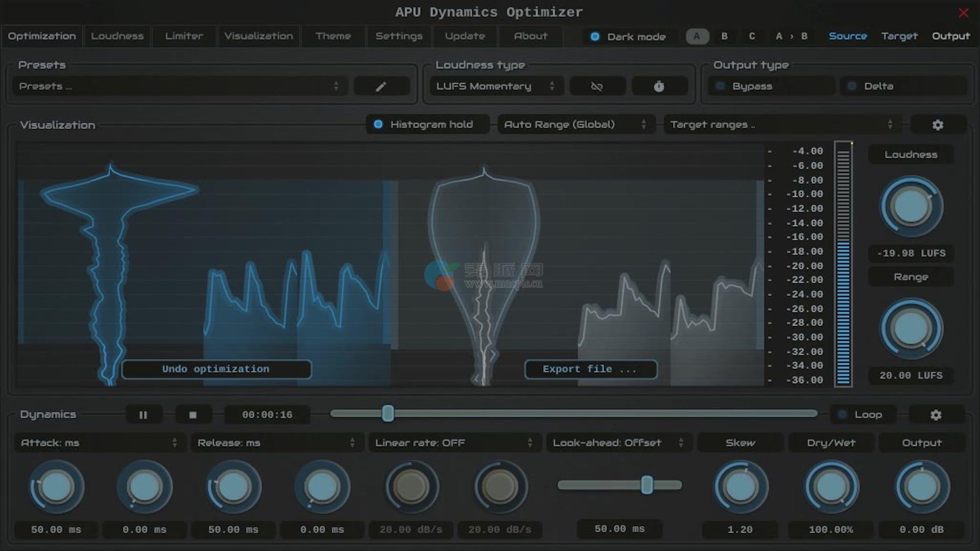Click the first Attack knob
Viewport: 980px width, 551px height.
(x=56, y=487)
